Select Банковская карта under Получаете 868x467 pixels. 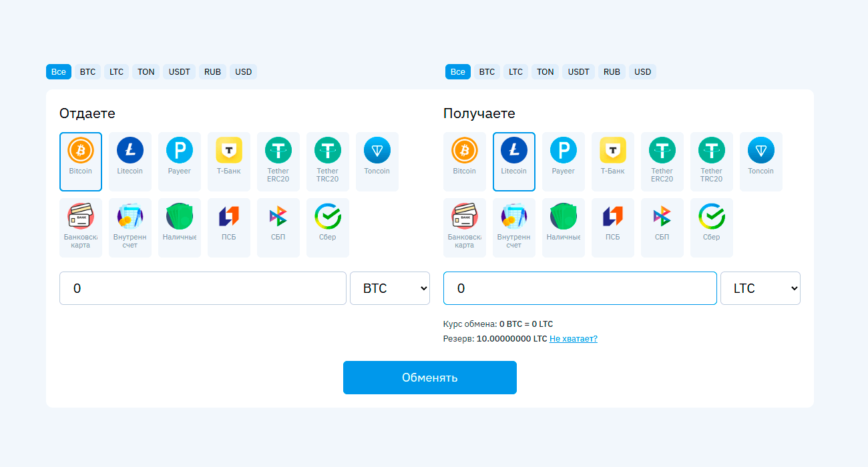click(465, 228)
